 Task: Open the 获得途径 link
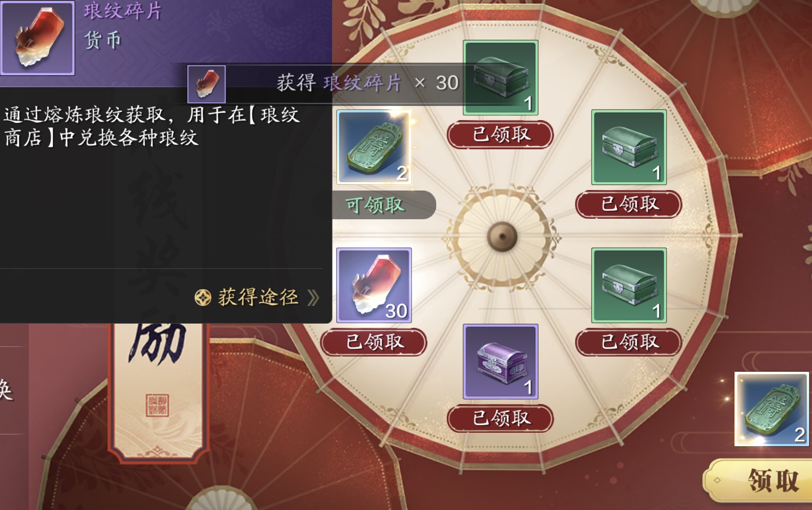[257, 298]
